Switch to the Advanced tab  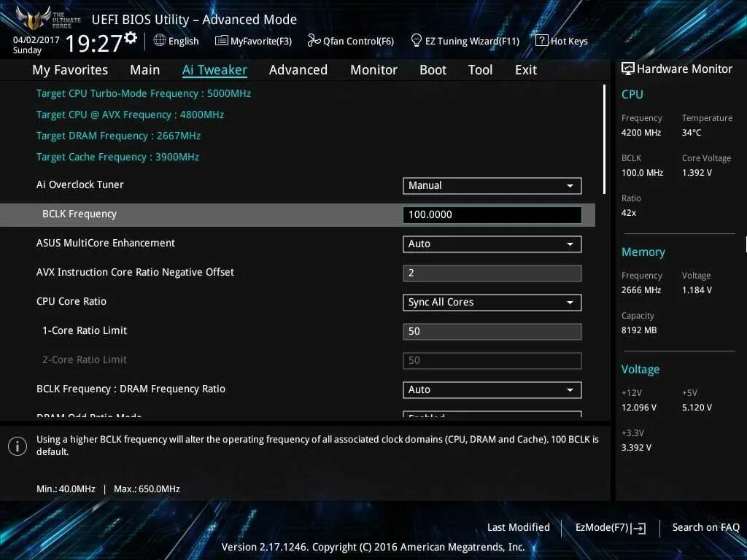(x=298, y=69)
